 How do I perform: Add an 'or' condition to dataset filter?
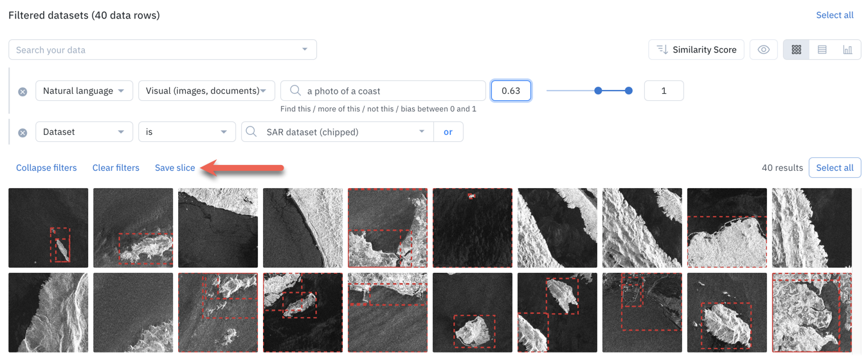pos(448,132)
